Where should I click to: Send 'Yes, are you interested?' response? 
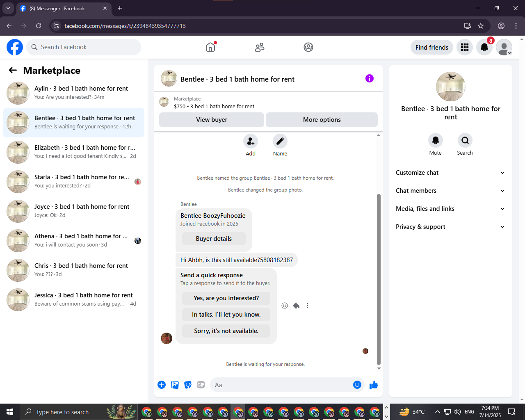tap(226, 298)
